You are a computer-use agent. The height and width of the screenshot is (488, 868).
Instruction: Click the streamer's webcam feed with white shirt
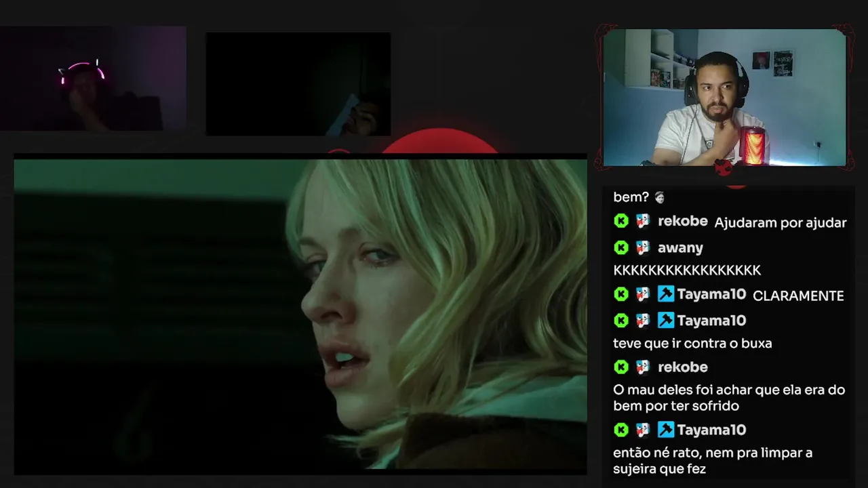tap(724, 98)
